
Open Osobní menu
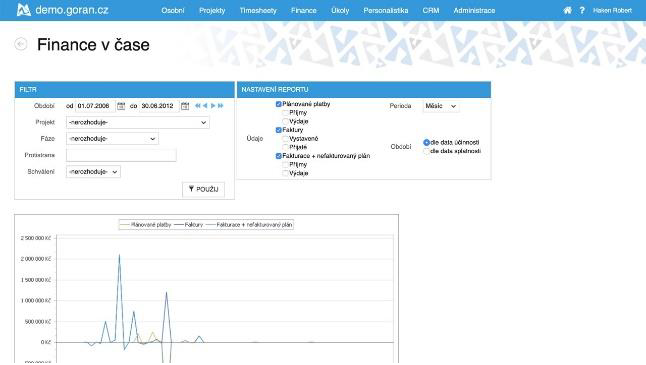pyautogui.click(x=173, y=11)
